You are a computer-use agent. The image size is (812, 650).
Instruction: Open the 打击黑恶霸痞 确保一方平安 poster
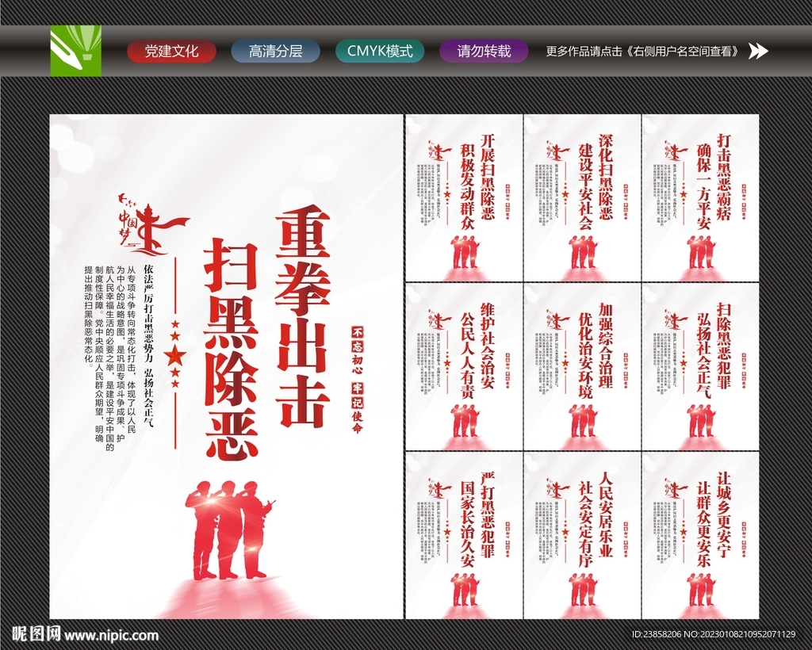[701, 198]
